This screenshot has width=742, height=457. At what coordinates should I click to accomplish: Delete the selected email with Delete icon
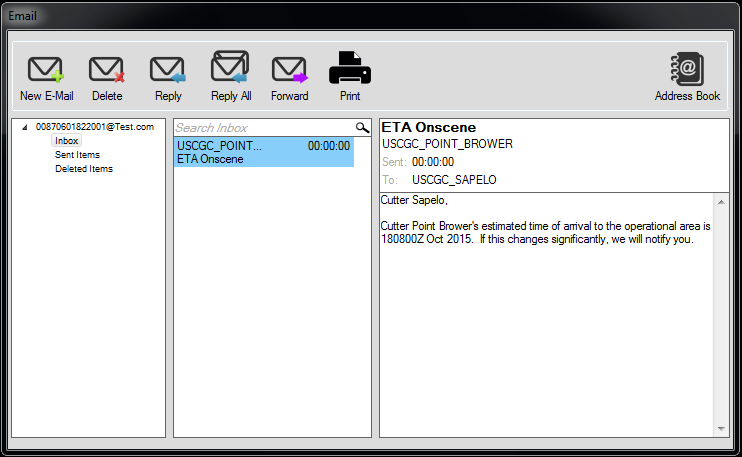tap(107, 70)
